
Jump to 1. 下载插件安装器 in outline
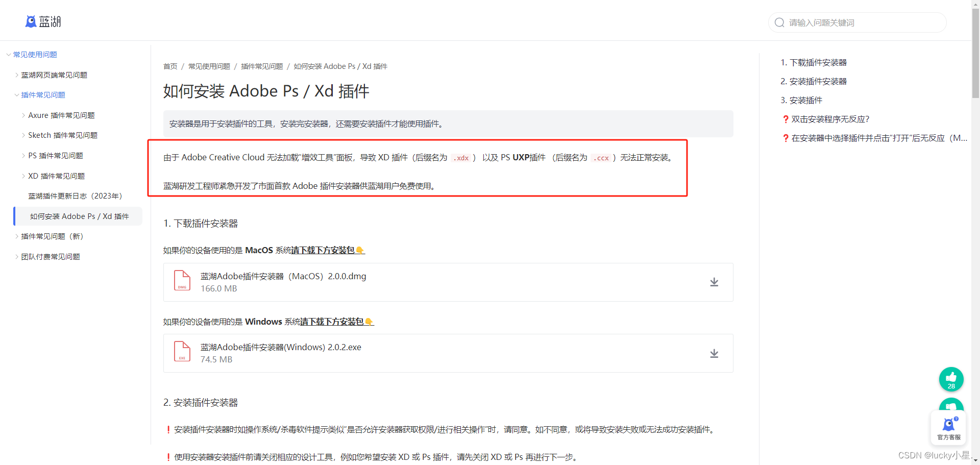814,63
